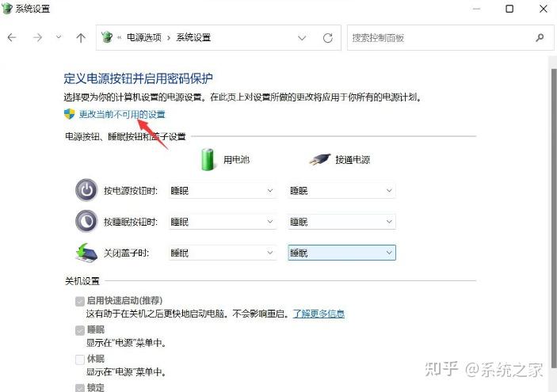Open 电源选项 breadcrumb
Screen dimensions: 557x392
[x=144, y=37]
